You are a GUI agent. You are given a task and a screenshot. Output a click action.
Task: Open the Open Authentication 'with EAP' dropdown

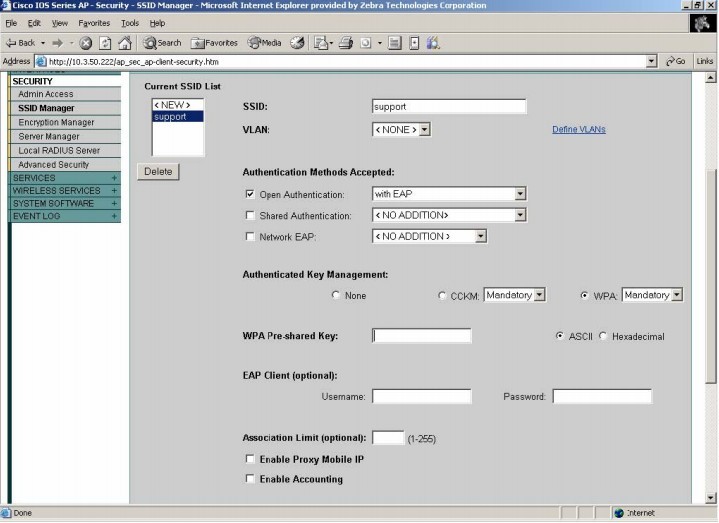448,194
